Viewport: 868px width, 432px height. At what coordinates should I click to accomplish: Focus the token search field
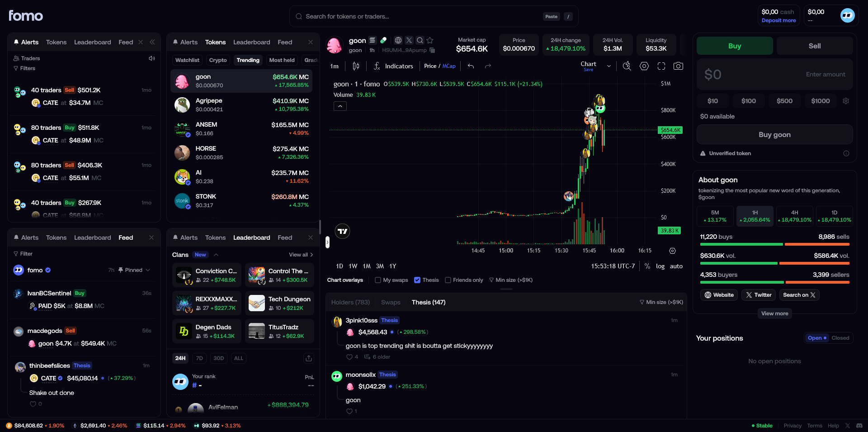[434, 16]
